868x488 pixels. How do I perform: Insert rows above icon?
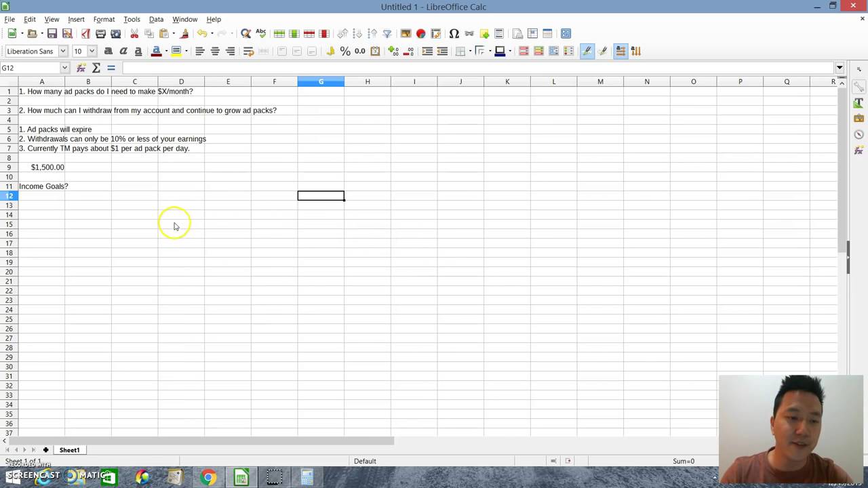coord(279,33)
